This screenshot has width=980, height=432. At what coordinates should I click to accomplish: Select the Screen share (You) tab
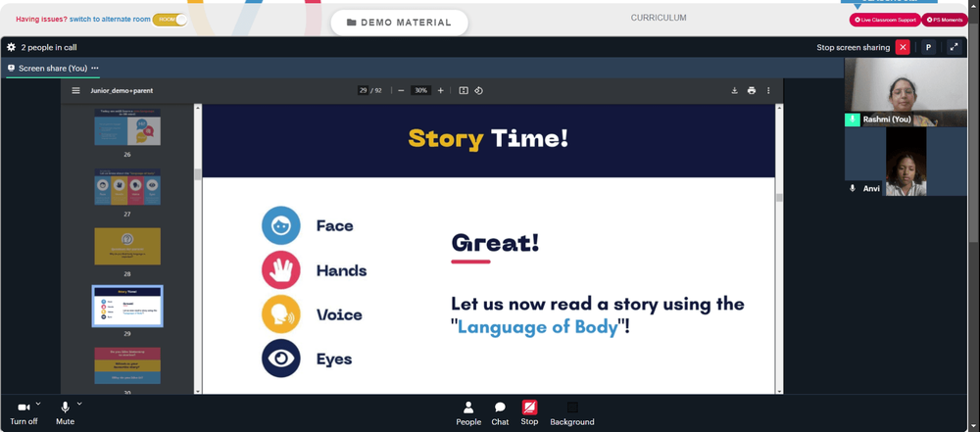[53, 69]
